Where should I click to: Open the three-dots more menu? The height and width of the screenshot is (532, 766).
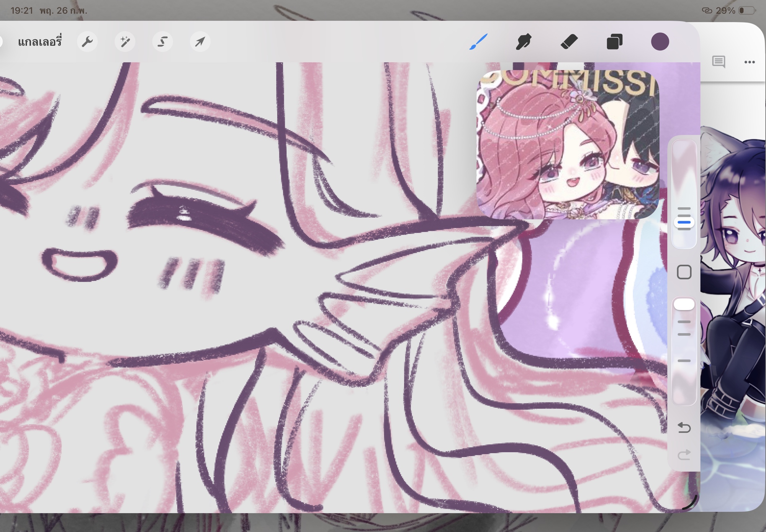click(750, 62)
